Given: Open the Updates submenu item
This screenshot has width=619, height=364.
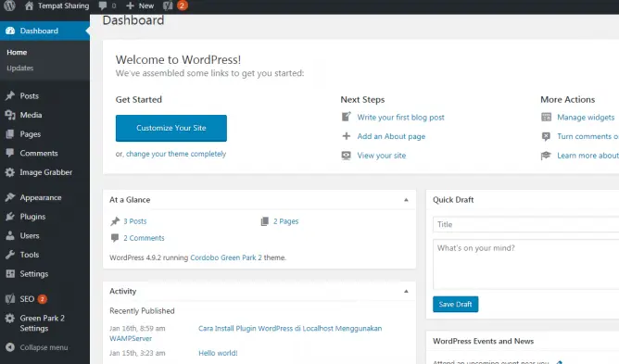Looking at the screenshot, I should 20,68.
